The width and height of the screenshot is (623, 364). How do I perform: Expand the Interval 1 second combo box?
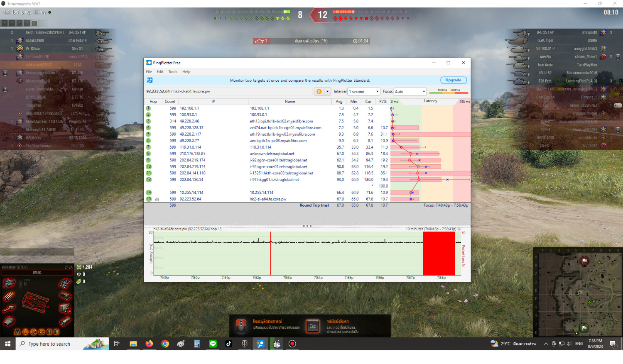click(364, 91)
